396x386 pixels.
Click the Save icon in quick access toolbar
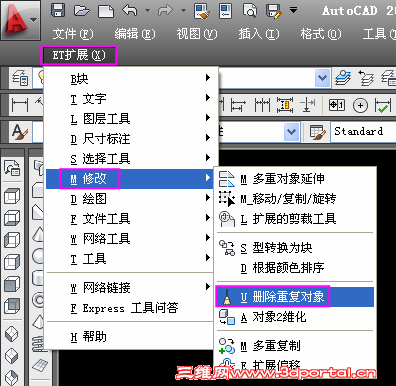pyautogui.click(x=58, y=10)
